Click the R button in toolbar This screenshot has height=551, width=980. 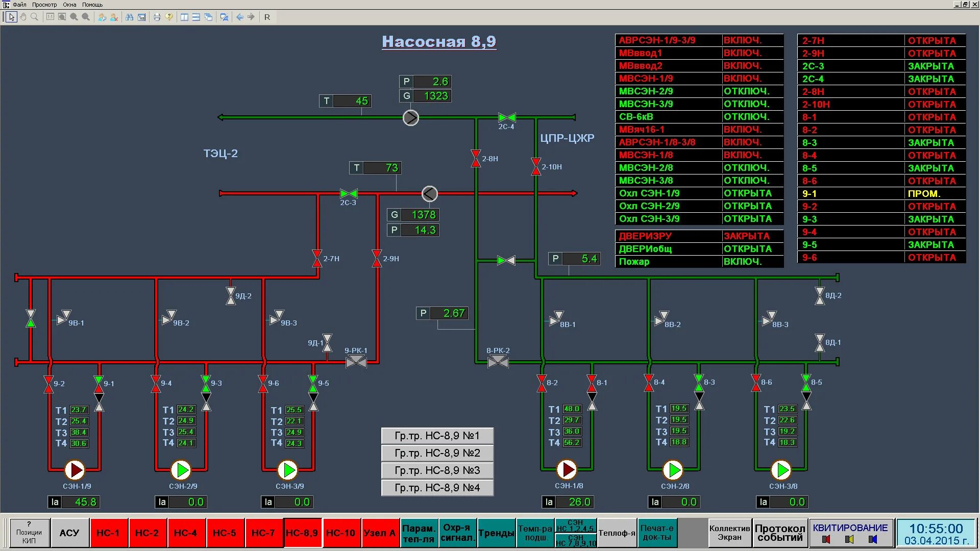tap(267, 17)
